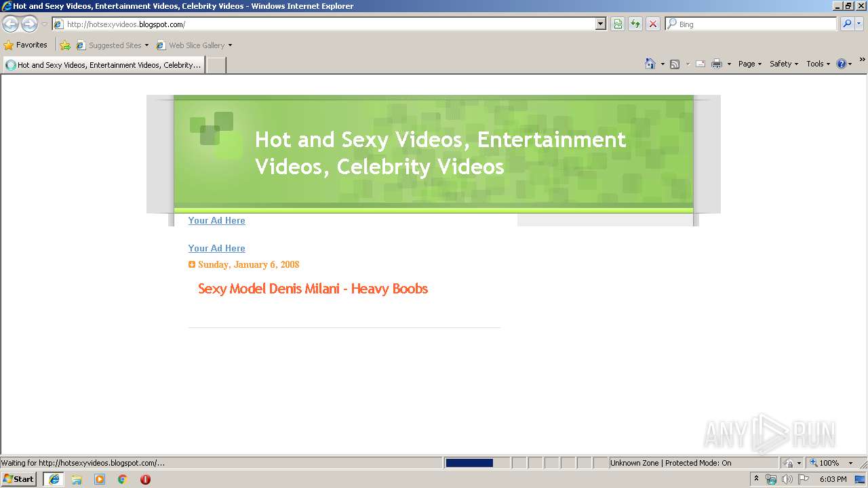This screenshot has width=868, height=488.
Task: Click the browser Forward arrow button
Action: click(x=29, y=24)
